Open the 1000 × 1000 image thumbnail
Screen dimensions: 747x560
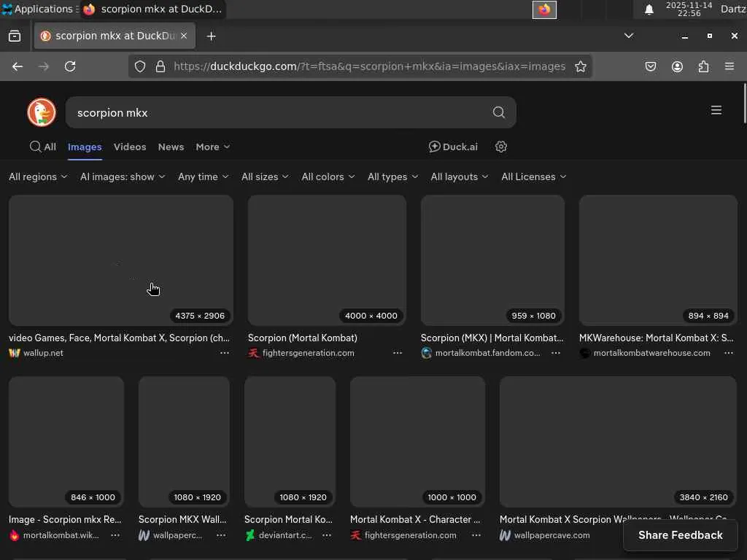(417, 442)
